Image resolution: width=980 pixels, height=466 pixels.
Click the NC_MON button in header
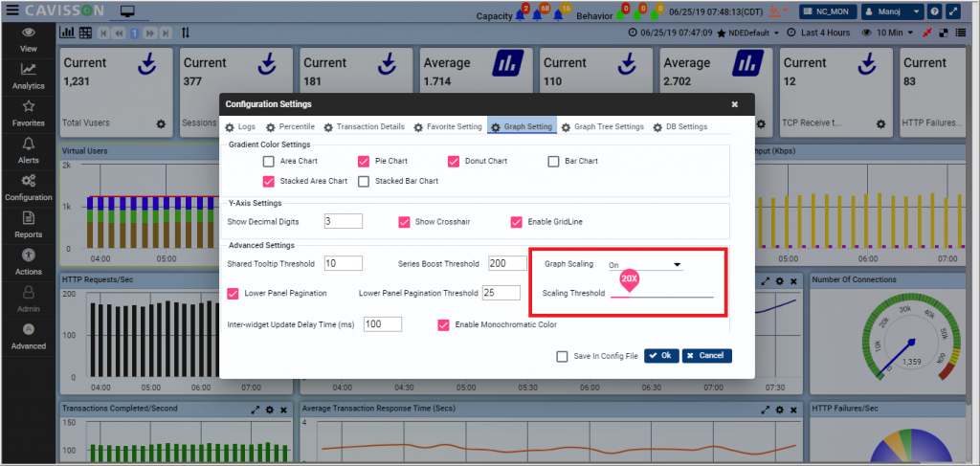[x=828, y=11]
